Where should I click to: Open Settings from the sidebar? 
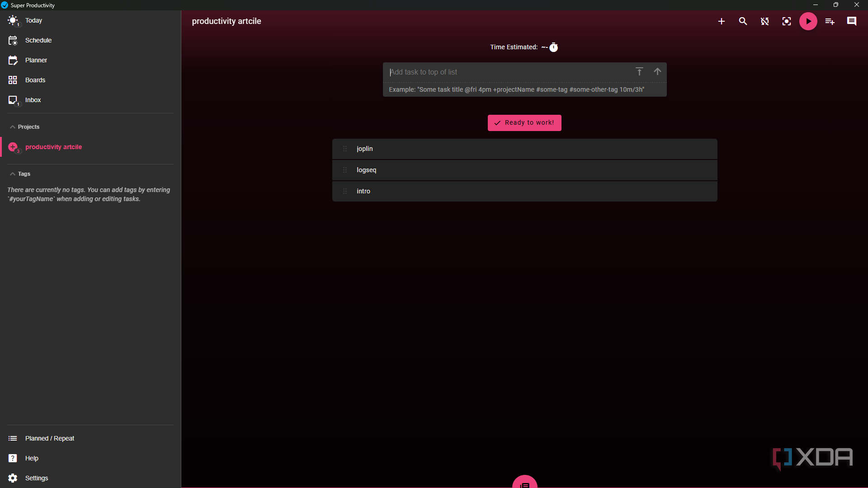click(x=90, y=478)
